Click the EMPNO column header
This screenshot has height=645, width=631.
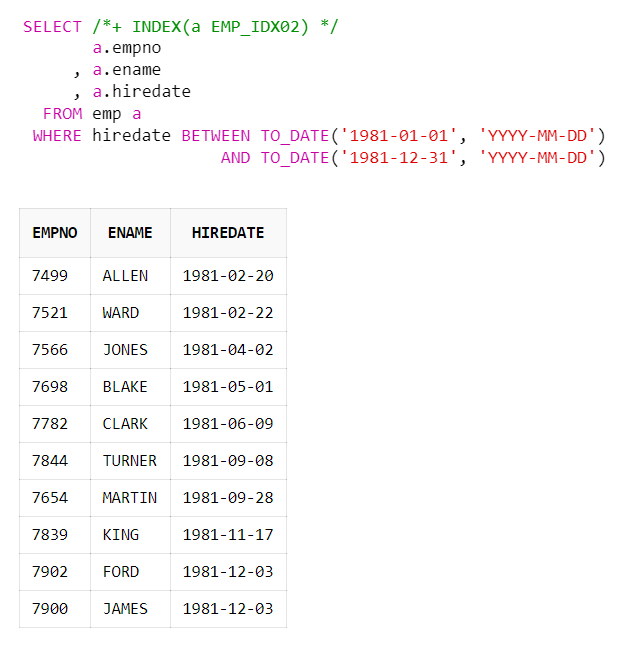tap(55, 233)
